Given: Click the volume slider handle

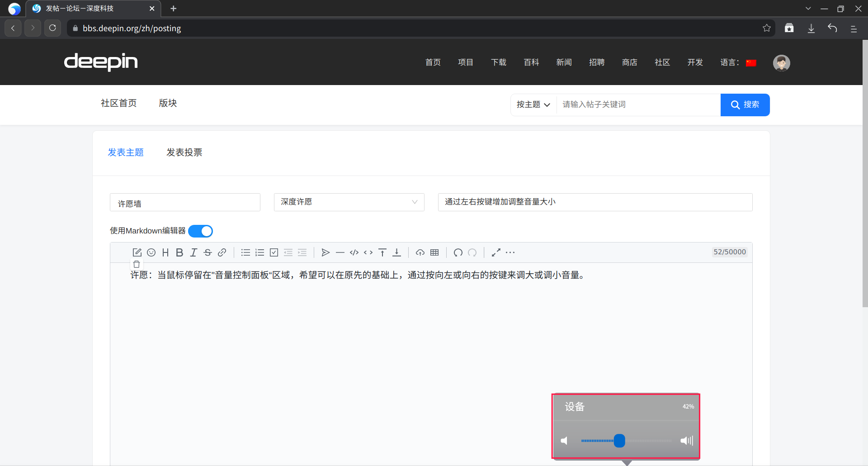Looking at the screenshot, I should coord(619,441).
